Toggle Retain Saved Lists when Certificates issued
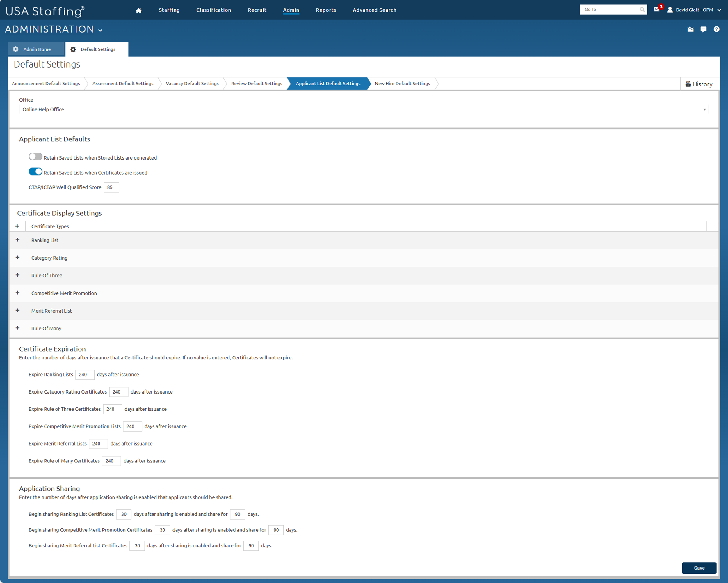This screenshot has width=728, height=583. coord(35,171)
